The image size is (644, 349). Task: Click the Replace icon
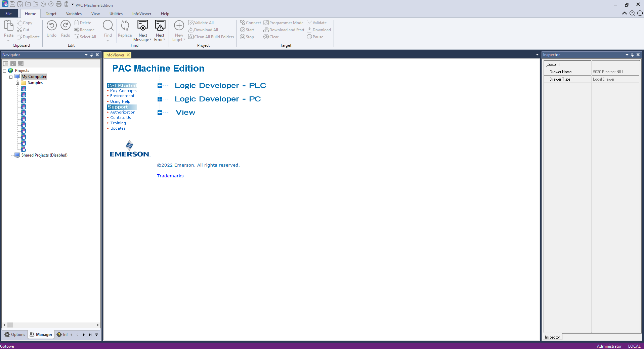point(125,26)
